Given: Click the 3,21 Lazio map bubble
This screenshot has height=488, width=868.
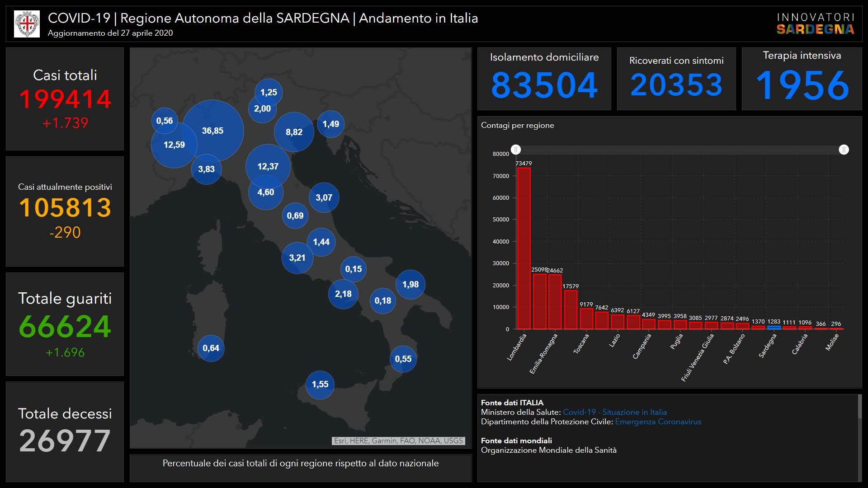Looking at the screenshot, I should (297, 258).
